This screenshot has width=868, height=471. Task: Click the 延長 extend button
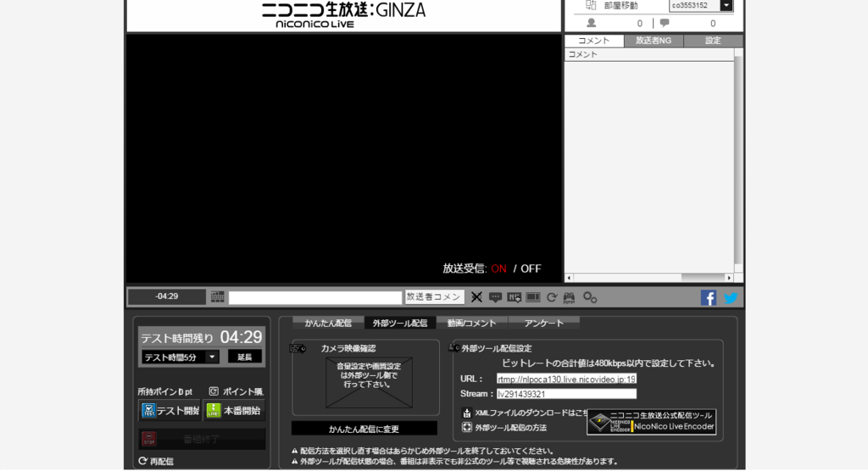[x=245, y=357]
